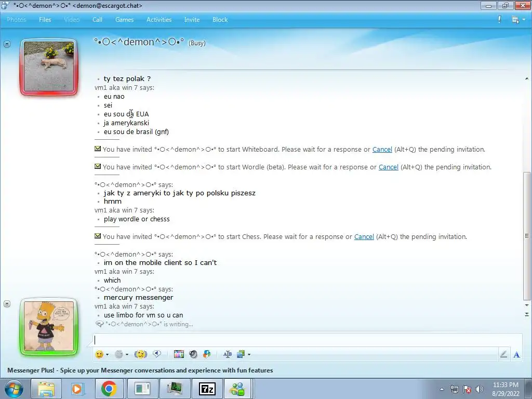Open the sound library speaker icon

coord(193,354)
